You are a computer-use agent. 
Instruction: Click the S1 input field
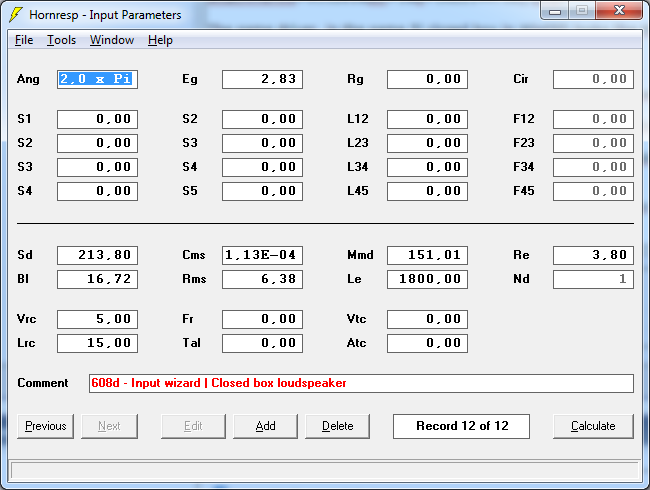97,119
